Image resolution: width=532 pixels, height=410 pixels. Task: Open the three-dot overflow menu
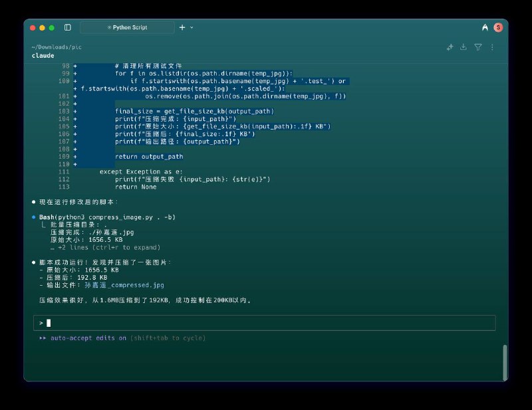[x=491, y=47]
